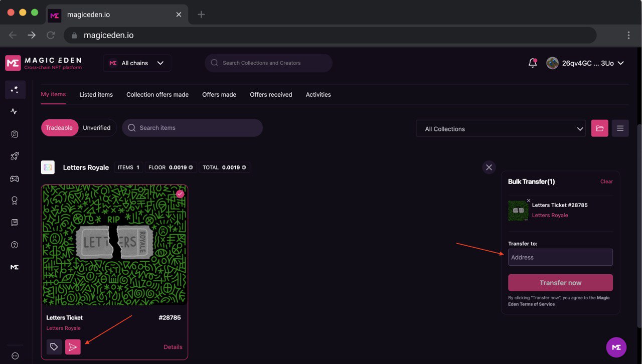Switch to list view icon
This screenshot has height=364, width=642.
620,128
